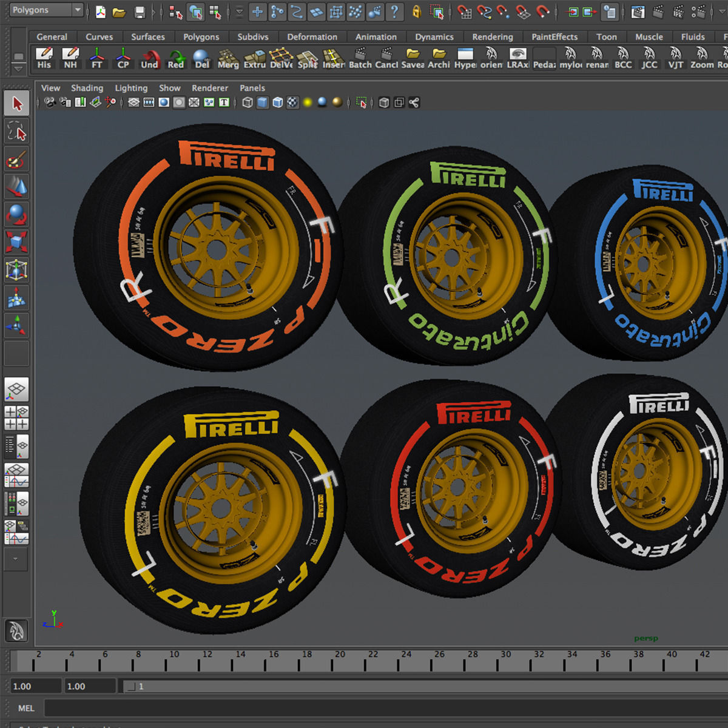Activate the Lasso select tool
This screenshot has width=728, height=728.
[x=16, y=132]
